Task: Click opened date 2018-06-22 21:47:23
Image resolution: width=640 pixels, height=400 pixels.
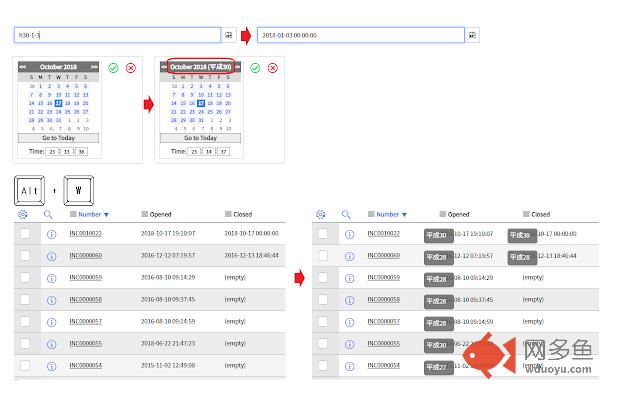Action: [168, 343]
